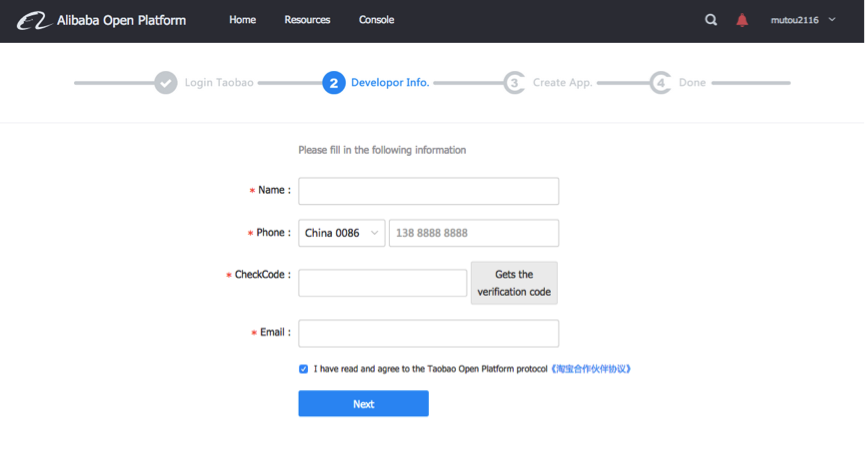The image size is (865, 466).
Task: Click step 4 Done circle
Action: click(660, 83)
